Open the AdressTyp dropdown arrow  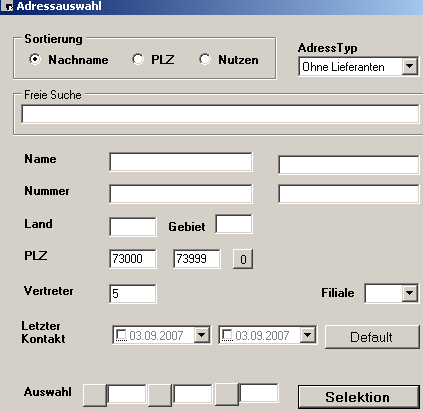click(x=410, y=67)
